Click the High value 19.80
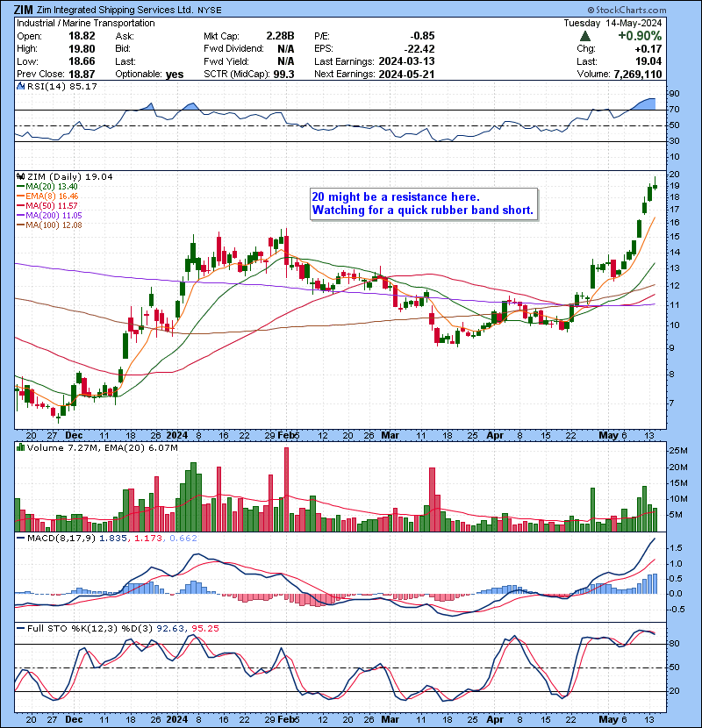702x728 pixels. point(82,49)
